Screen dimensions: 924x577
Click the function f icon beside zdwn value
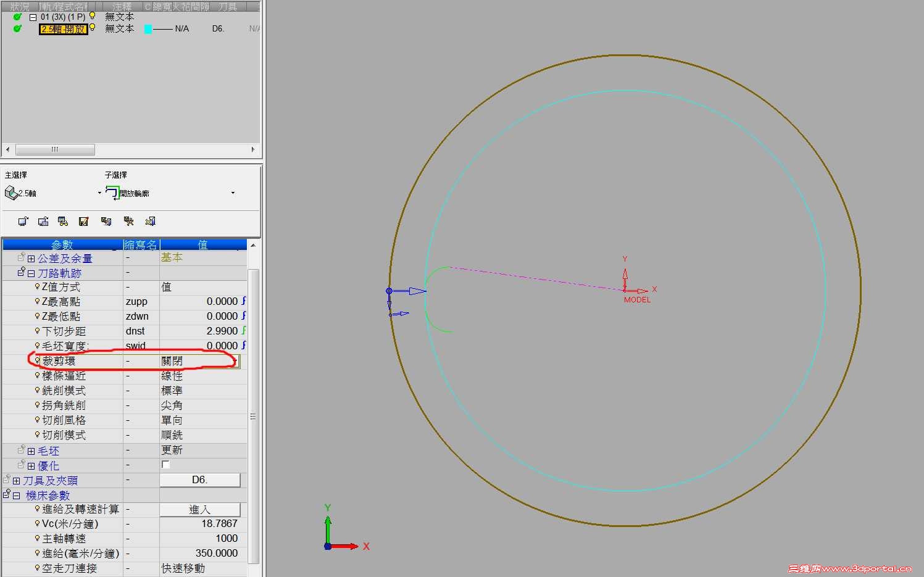pyautogui.click(x=244, y=315)
